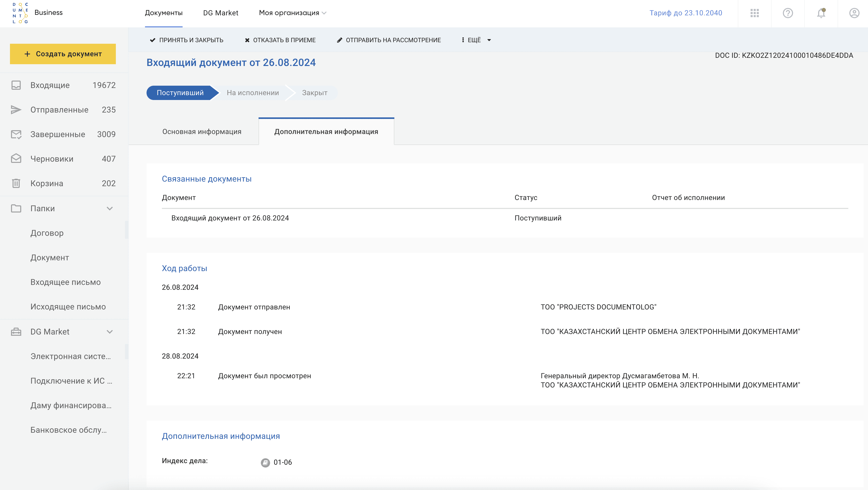
Task: Open the user profile icon
Action: point(854,13)
